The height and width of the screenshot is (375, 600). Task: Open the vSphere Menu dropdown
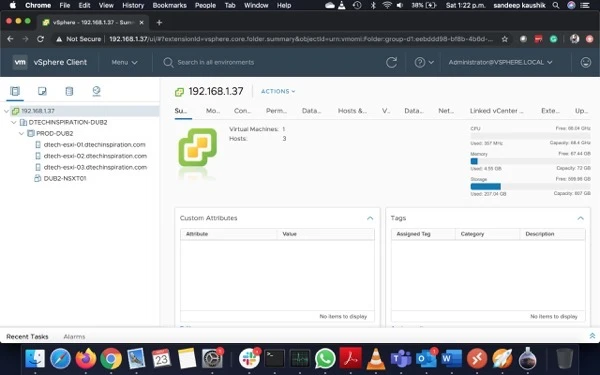coord(124,62)
